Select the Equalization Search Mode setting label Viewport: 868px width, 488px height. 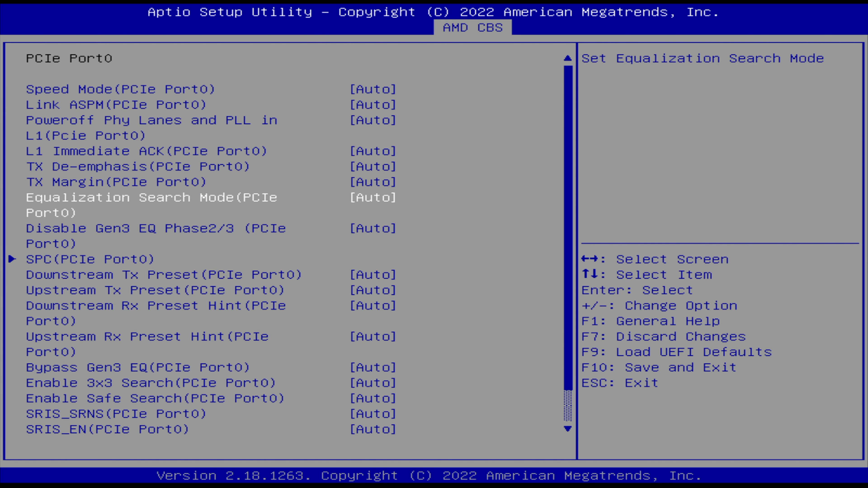click(152, 205)
